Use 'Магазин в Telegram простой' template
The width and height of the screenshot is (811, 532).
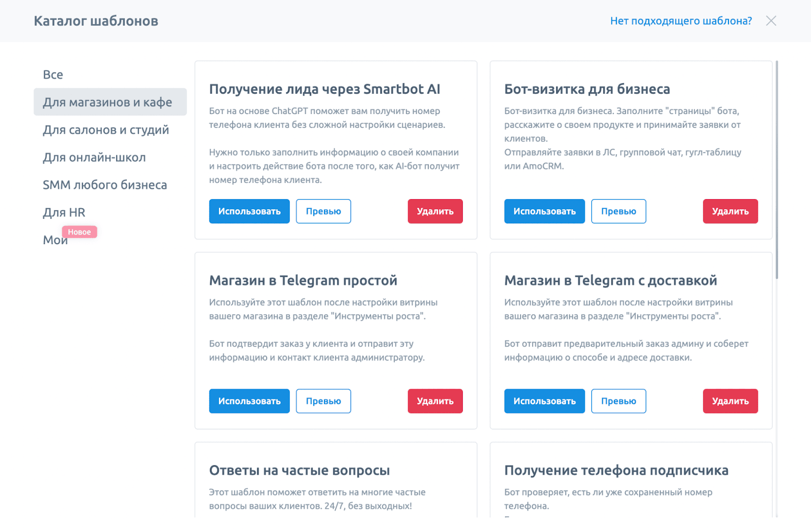pos(249,401)
